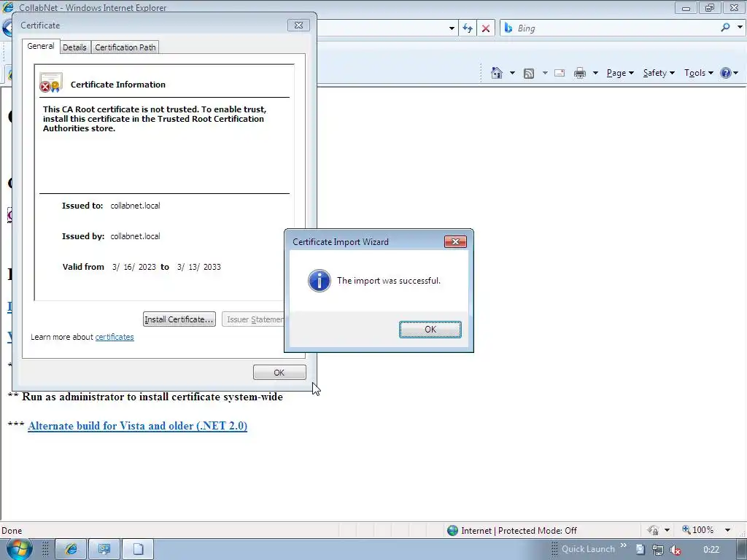Click the Install Certificate button
Image resolution: width=747 pixels, height=560 pixels.
(179, 319)
